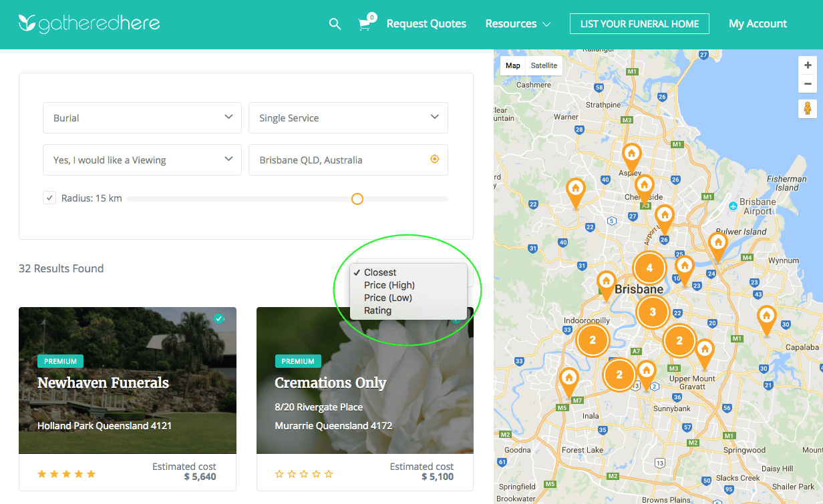
Task: Click the map cluster marker labeled 3
Action: (x=653, y=312)
